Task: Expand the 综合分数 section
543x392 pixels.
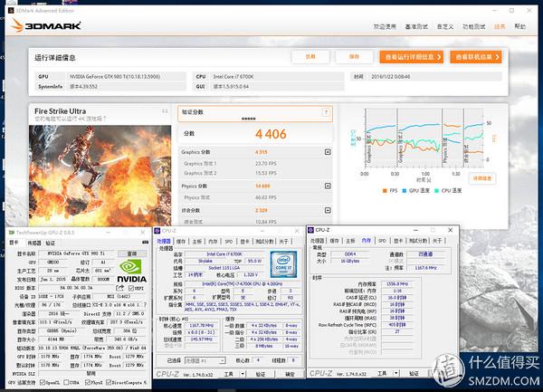Action: (x=328, y=210)
